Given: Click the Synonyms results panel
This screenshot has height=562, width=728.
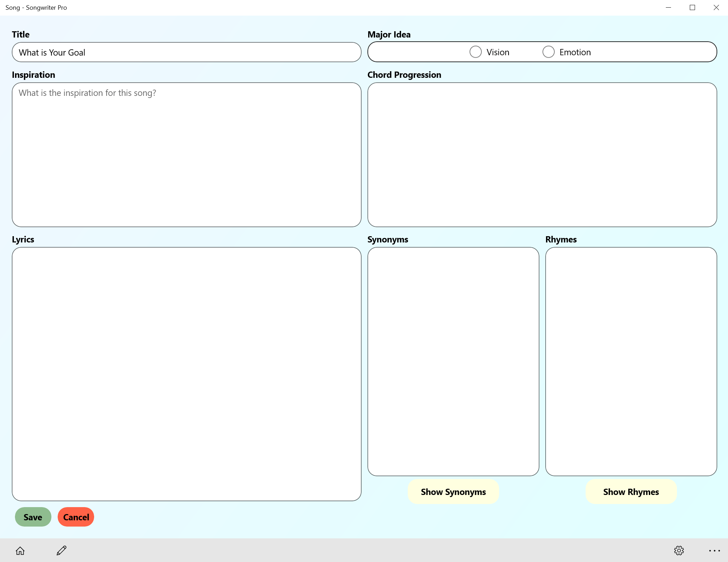Looking at the screenshot, I should click(453, 361).
